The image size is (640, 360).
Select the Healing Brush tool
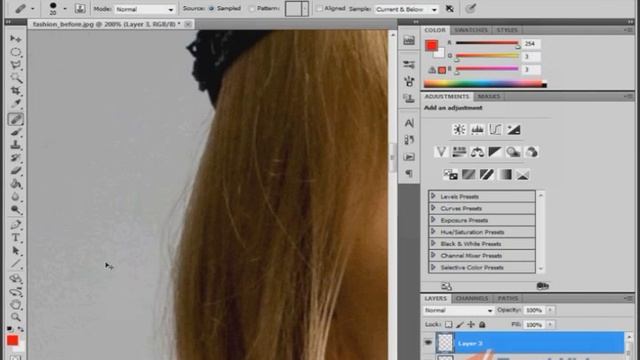16,119
